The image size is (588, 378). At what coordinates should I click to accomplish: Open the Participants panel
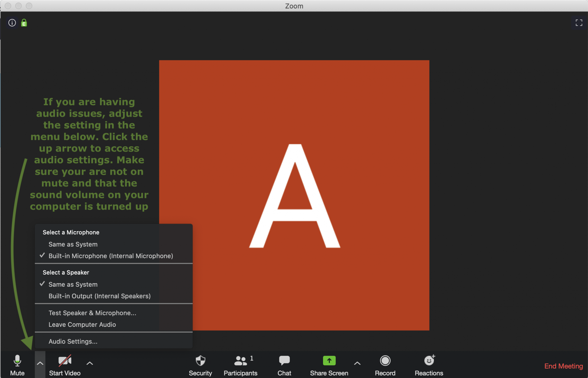[240, 361]
